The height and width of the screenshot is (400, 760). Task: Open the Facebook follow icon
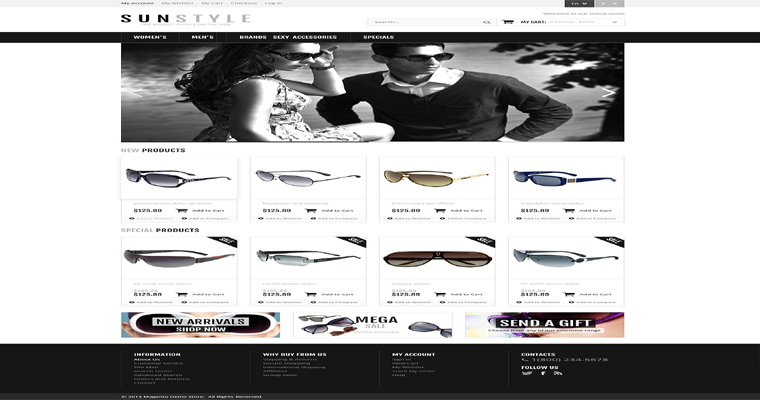(x=544, y=373)
